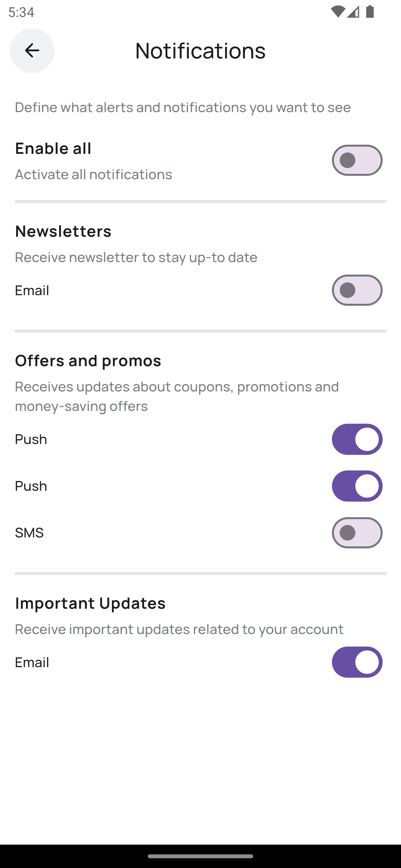Select the Enable all heading

(x=53, y=148)
